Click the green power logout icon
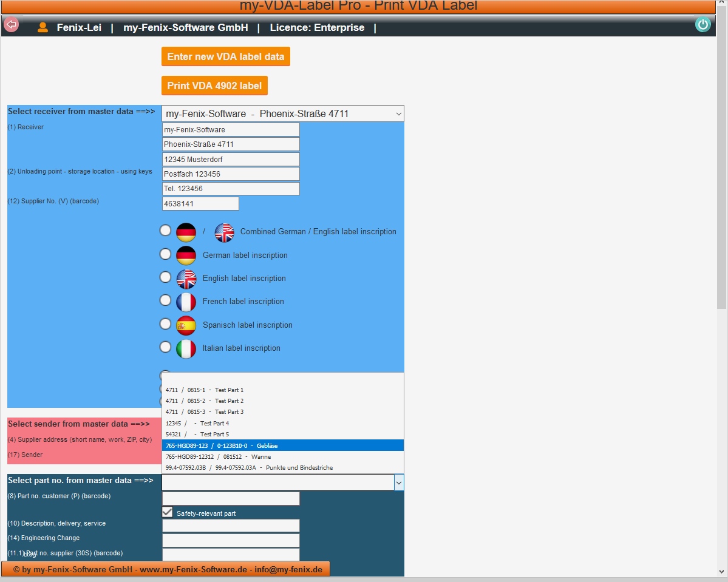The height and width of the screenshot is (582, 728). coord(703,25)
